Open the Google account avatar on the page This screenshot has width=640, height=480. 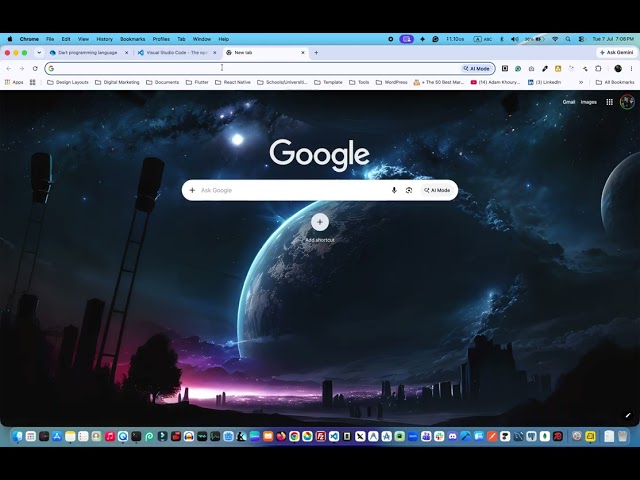(x=627, y=102)
